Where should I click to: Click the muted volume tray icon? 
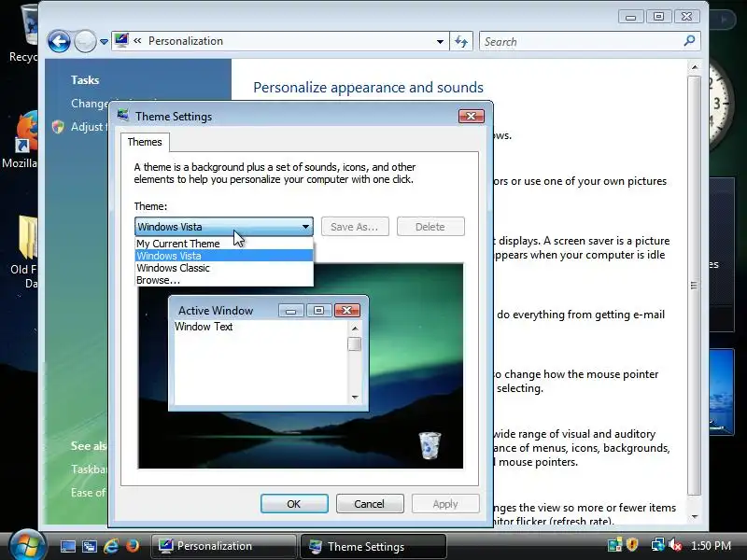pyautogui.click(x=675, y=545)
